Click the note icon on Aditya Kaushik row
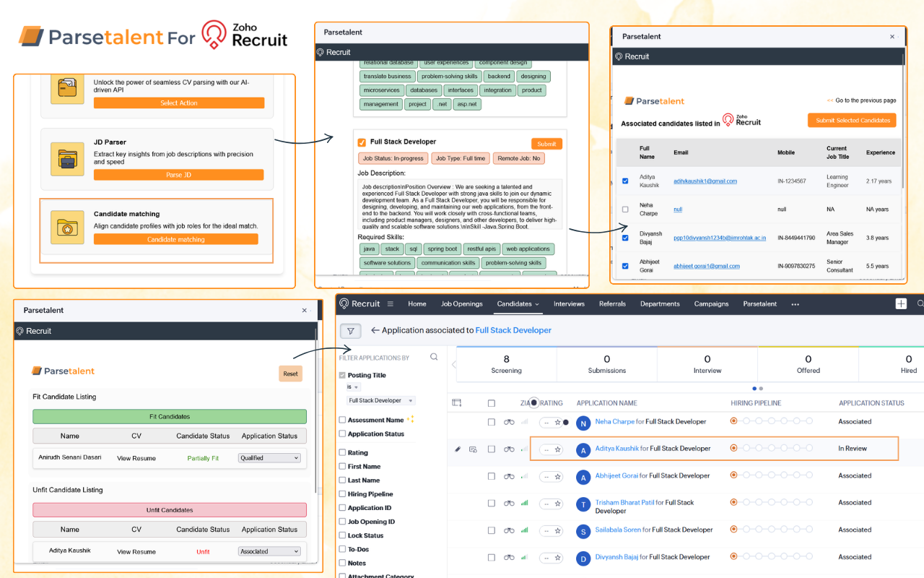This screenshot has height=578, width=924. coord(473,449)
